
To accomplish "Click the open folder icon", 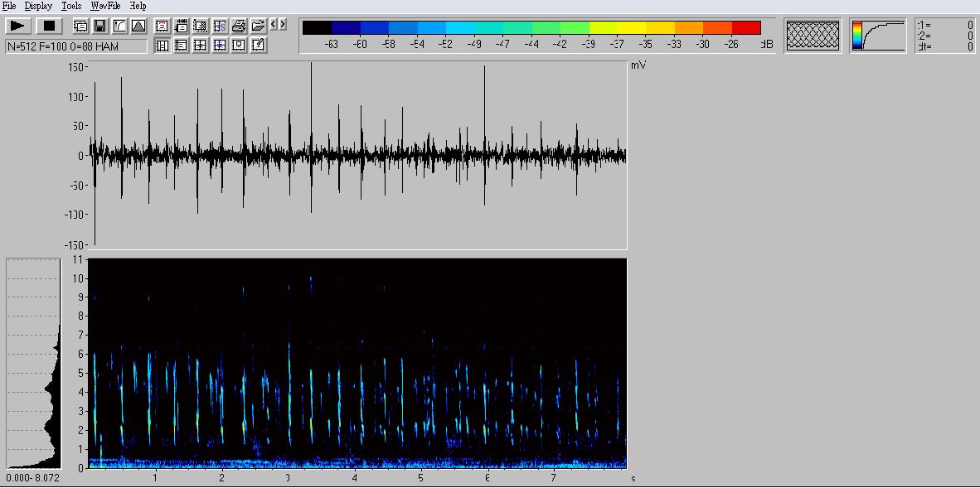I will point(258,27).
